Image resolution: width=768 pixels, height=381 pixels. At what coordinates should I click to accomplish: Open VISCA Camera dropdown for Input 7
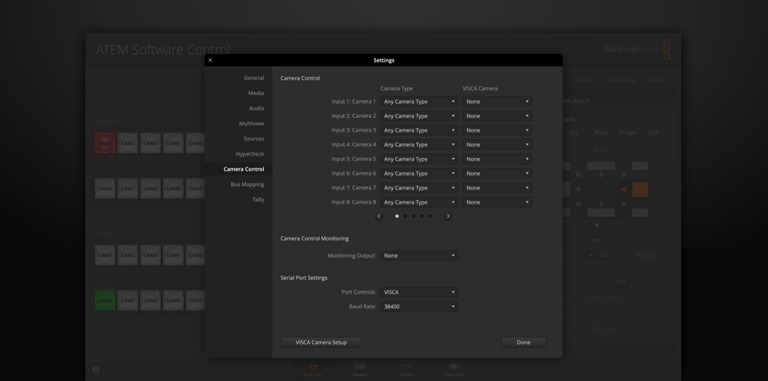(x=497, y=188)
